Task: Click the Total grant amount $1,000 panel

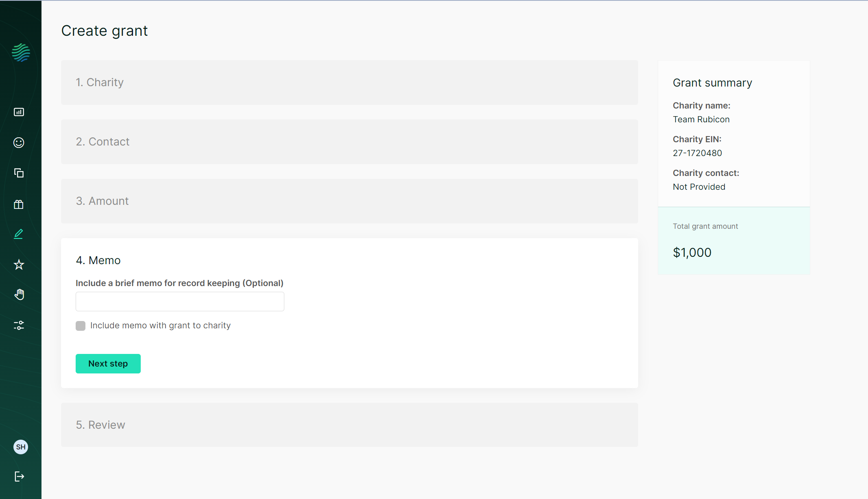Action: click(733, 241)
